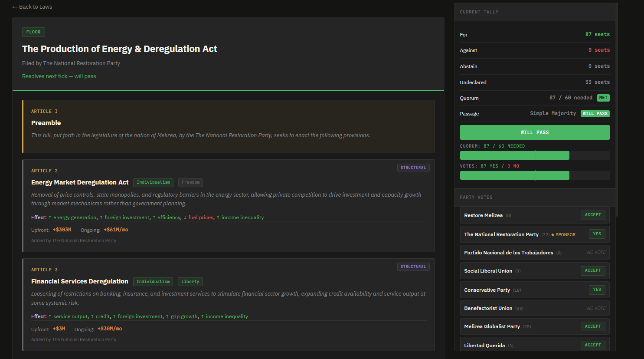
Task: Click the quorum progress bar
Action: (x=534, y=155)
